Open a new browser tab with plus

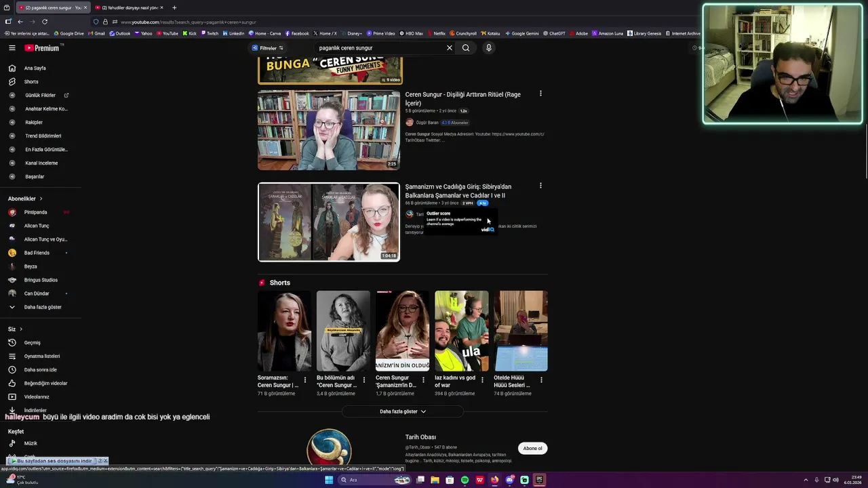[174, 7]
